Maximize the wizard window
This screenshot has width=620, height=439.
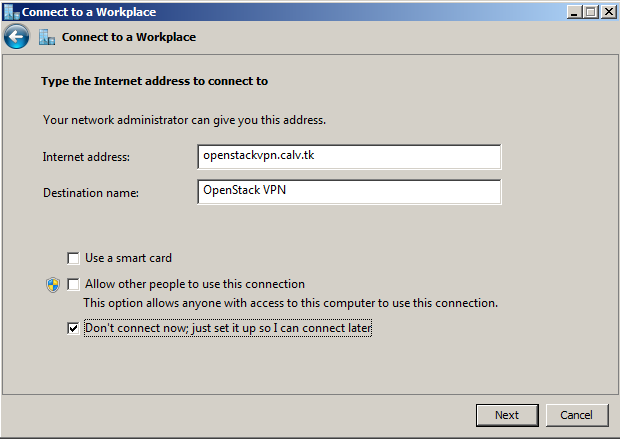[590, 11]
